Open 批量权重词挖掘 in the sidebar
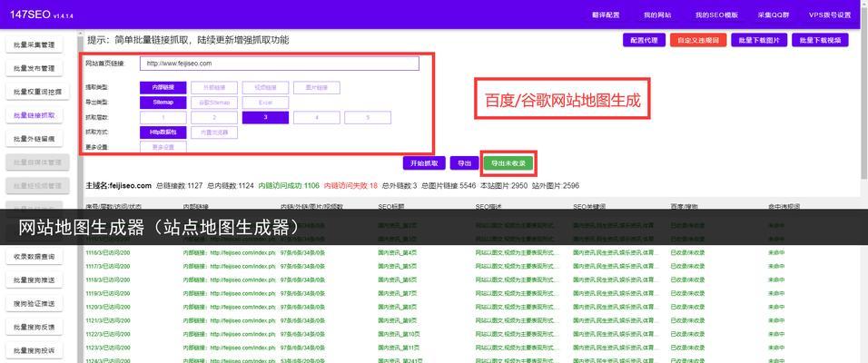 [37, 92]
